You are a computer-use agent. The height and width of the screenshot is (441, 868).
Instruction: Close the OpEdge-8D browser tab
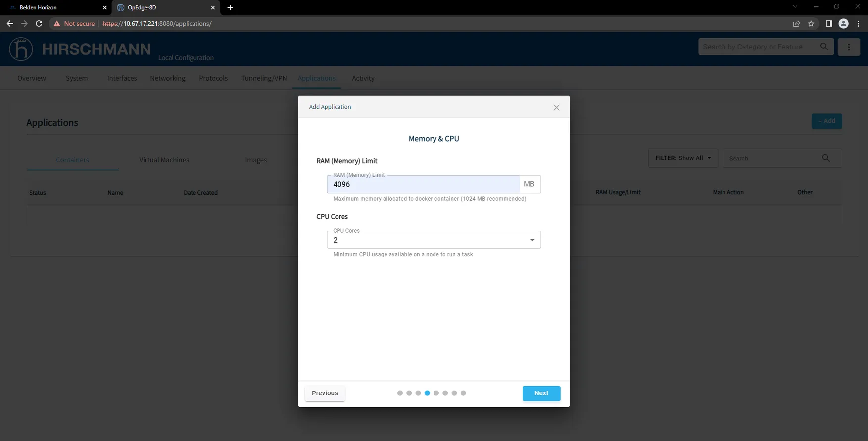coord(213,7)
